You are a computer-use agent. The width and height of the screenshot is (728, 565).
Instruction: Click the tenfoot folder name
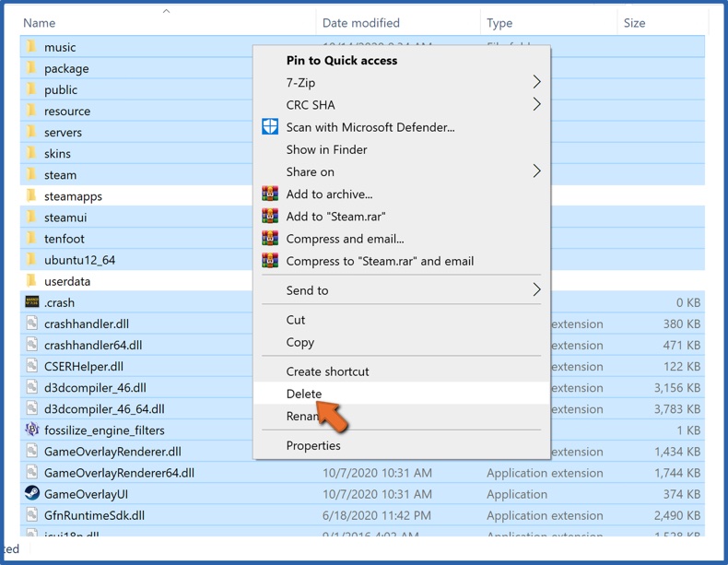(65, 239)
